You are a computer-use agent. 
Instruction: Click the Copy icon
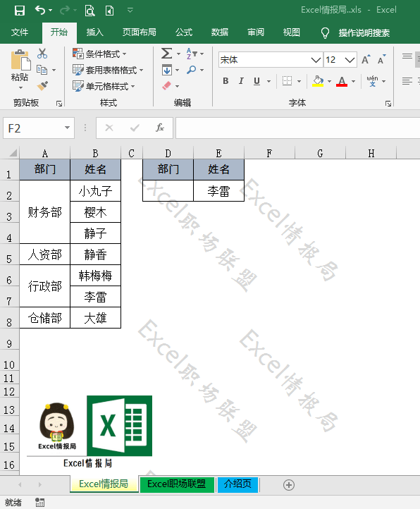point(42,70)
